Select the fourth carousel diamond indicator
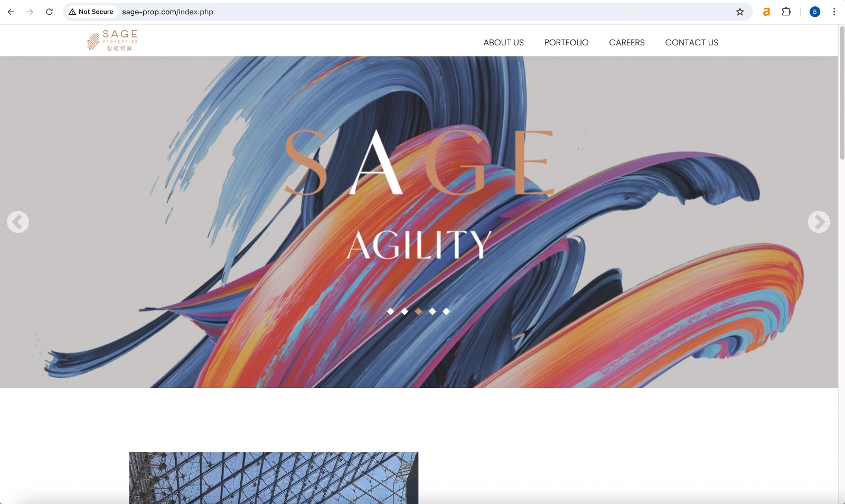The height and width of the screenshot is (504, 845). 433,311
